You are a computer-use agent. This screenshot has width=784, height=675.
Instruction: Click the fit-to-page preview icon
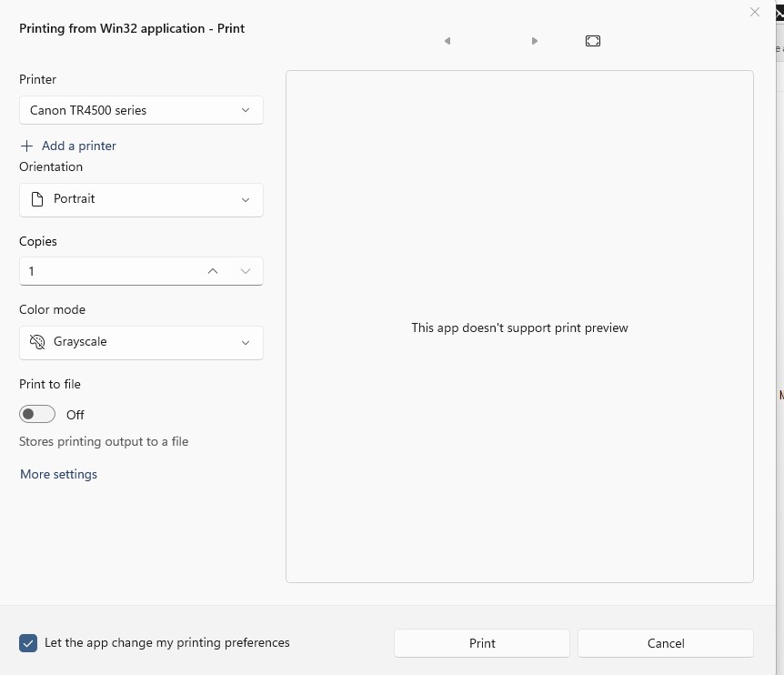pos(592,41)
